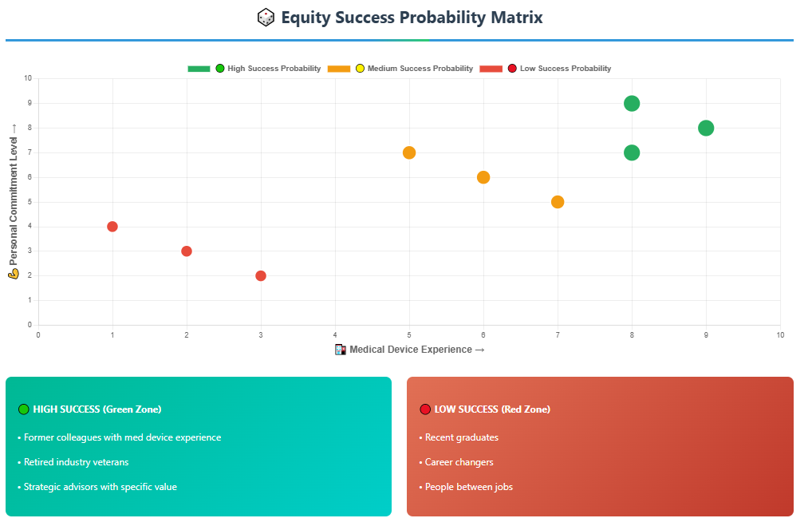
Task: Toggle the Medium Success Probability legend series
Action: (400, 69)
